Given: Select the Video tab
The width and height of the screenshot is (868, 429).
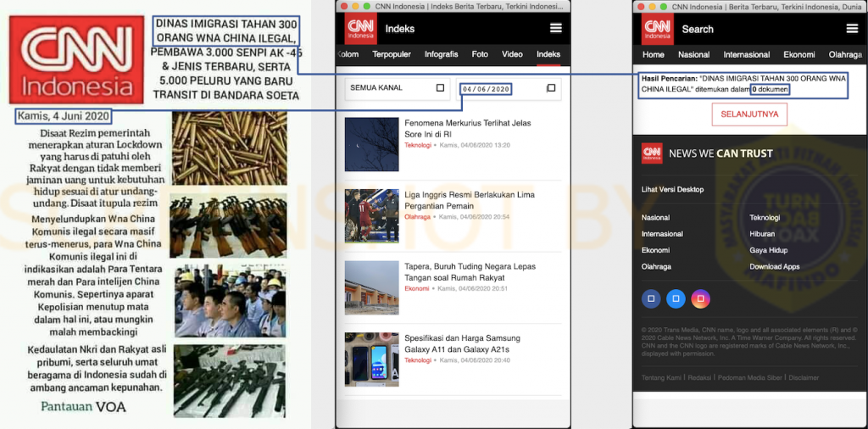Looking at the screenshot, I should click(x=512, y=54).
